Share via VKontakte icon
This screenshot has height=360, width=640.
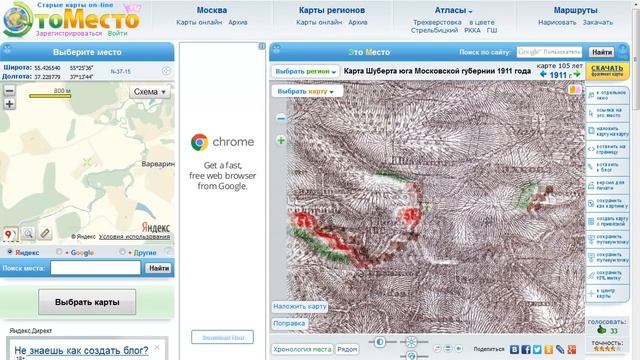[514, 349]
